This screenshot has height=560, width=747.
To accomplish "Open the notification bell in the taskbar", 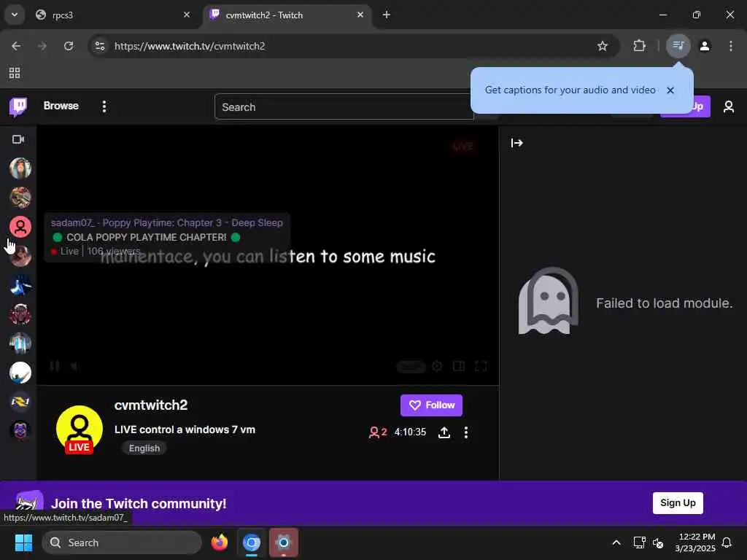I will [727, 542].
